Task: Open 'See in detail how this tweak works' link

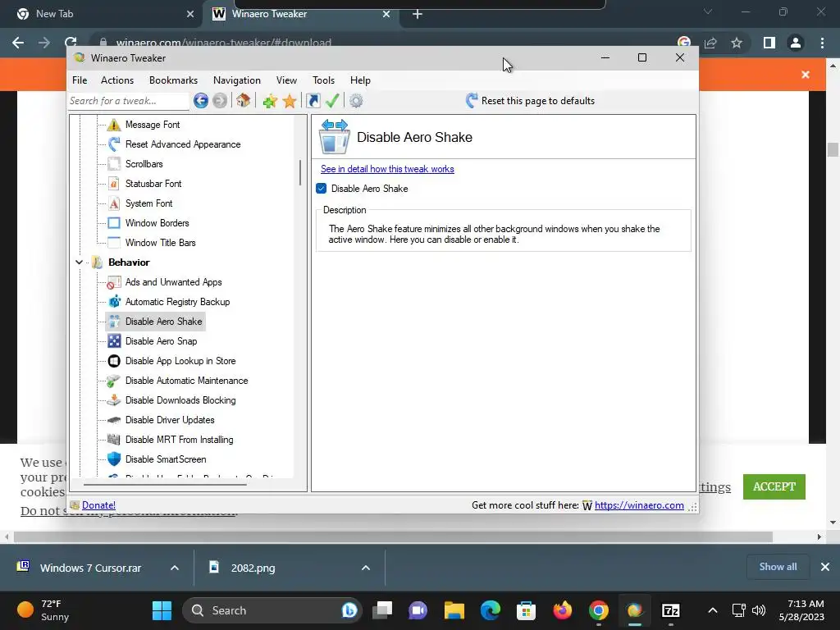Action: click(x=387, y=169)
